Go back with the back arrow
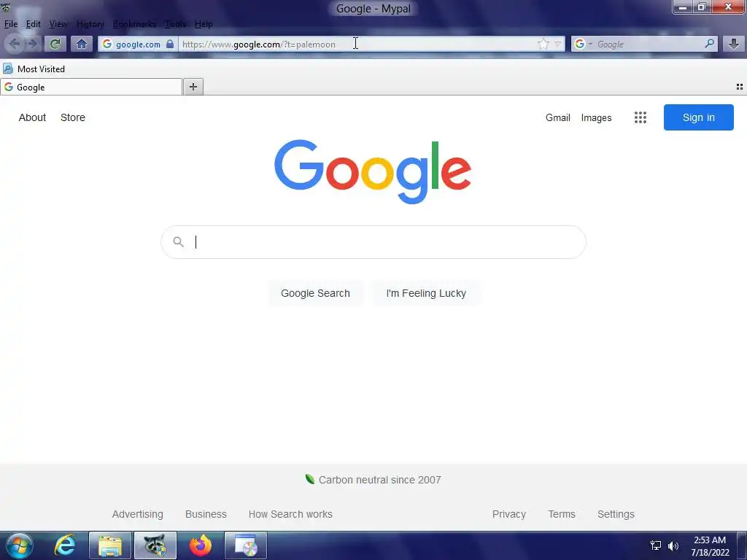The width and height of the screenshot is (747, 560). [15, 44]
